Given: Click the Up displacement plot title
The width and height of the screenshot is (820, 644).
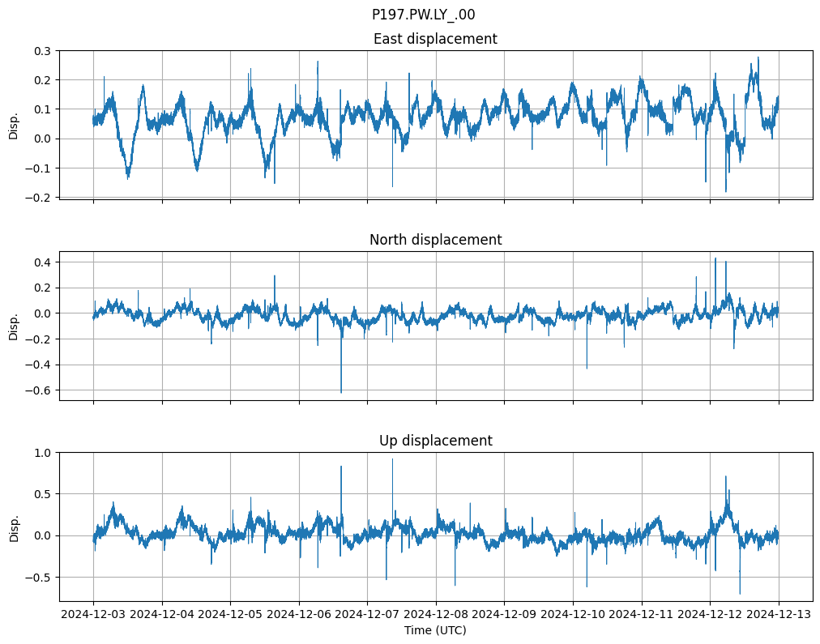Looking at the screenshot, I should (435, 441).
